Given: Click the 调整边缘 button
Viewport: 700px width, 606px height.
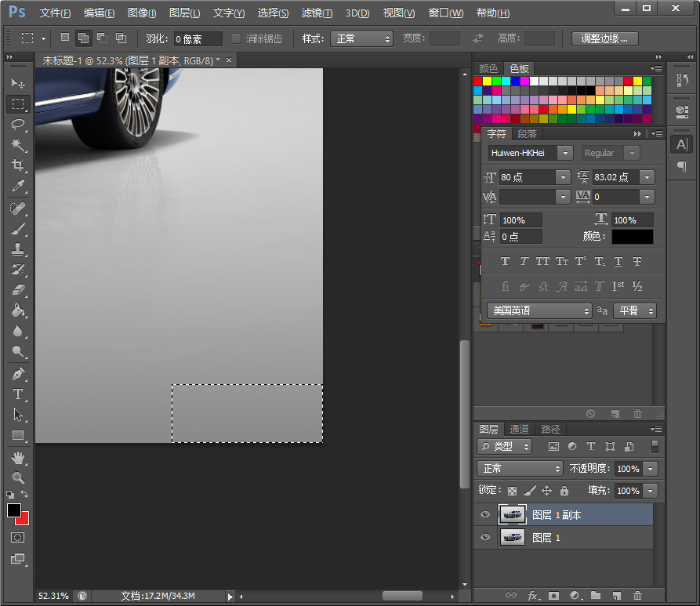Looking at the screenshot, I should coord(604,38).
